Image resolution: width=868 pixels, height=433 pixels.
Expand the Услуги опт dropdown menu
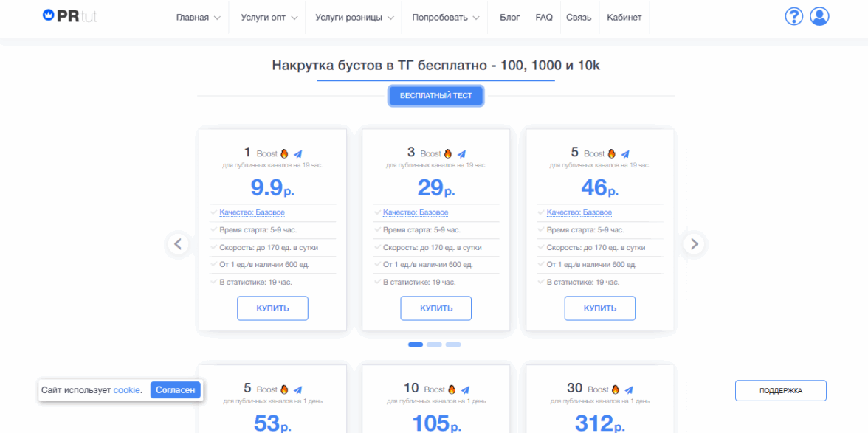click(x=269, y=18)
